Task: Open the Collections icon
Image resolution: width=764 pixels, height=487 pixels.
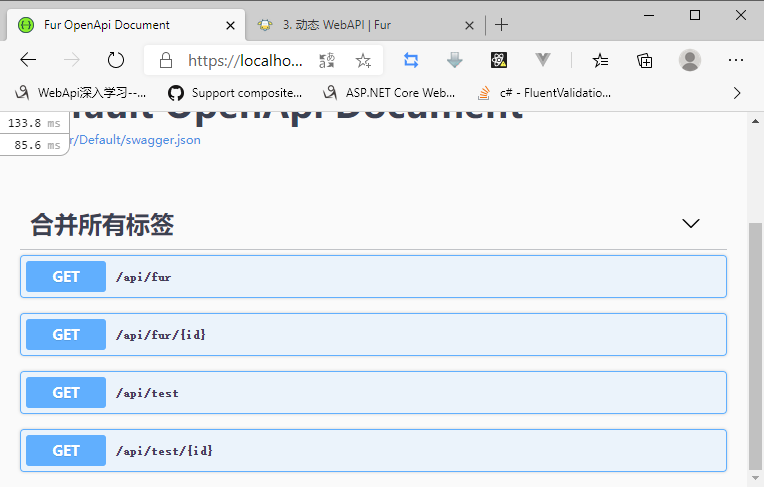Action: coord(645,60)
